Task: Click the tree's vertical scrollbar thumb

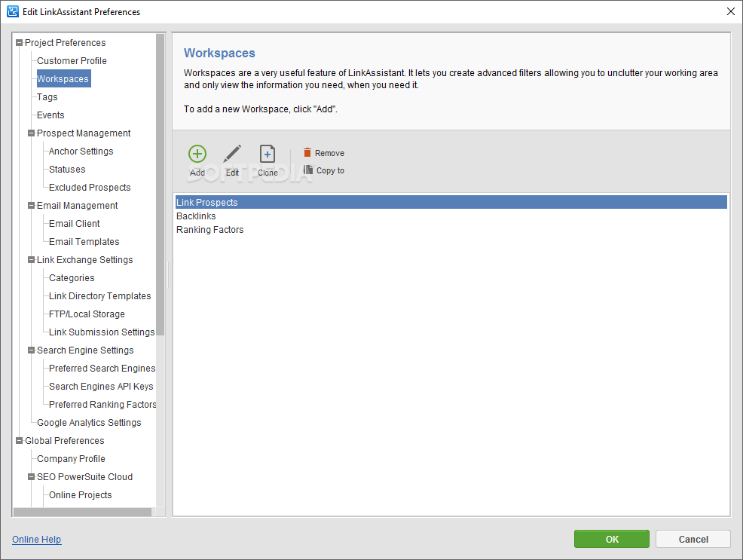Action: [161, 185]
